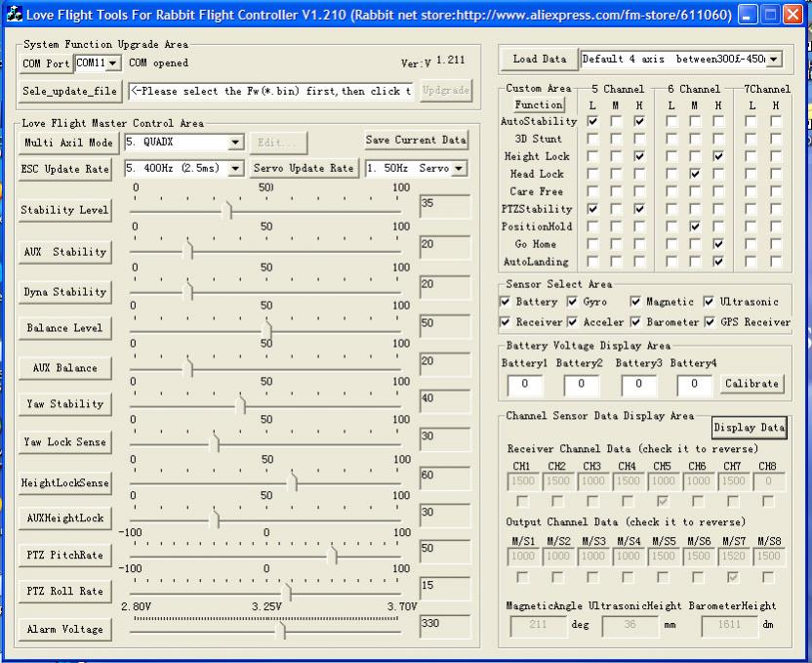Click the 'COM opened' status text

(x=158, y=63)
